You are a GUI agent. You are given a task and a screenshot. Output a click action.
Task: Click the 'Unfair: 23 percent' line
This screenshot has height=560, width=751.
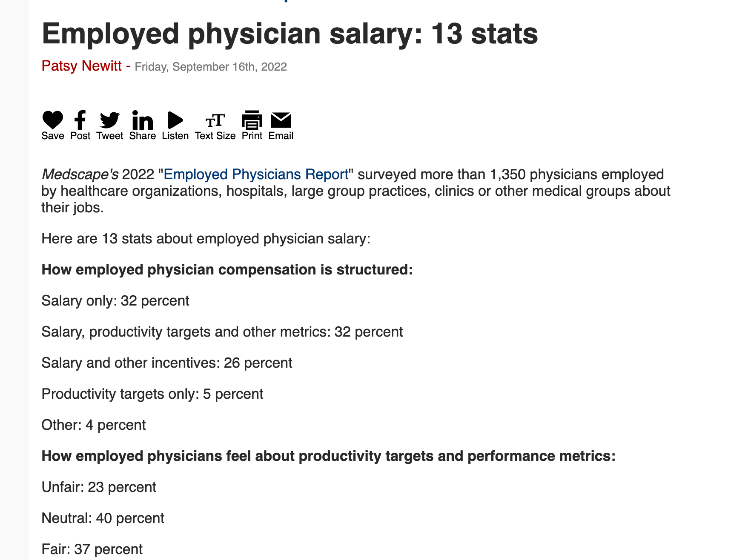pyautogui.click(x=99, y=487)
